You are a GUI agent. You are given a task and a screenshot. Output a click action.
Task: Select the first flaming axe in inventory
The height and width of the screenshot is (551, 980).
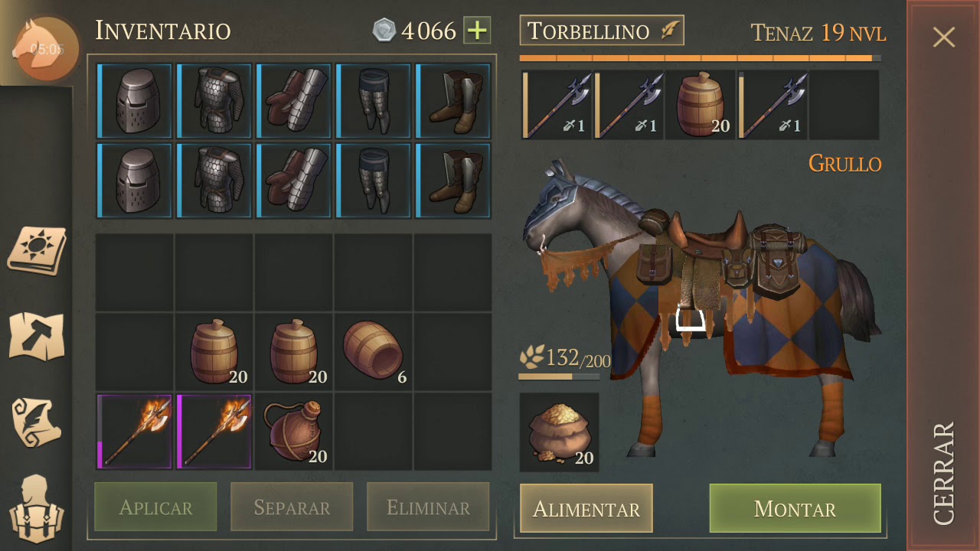pos(135,431)
